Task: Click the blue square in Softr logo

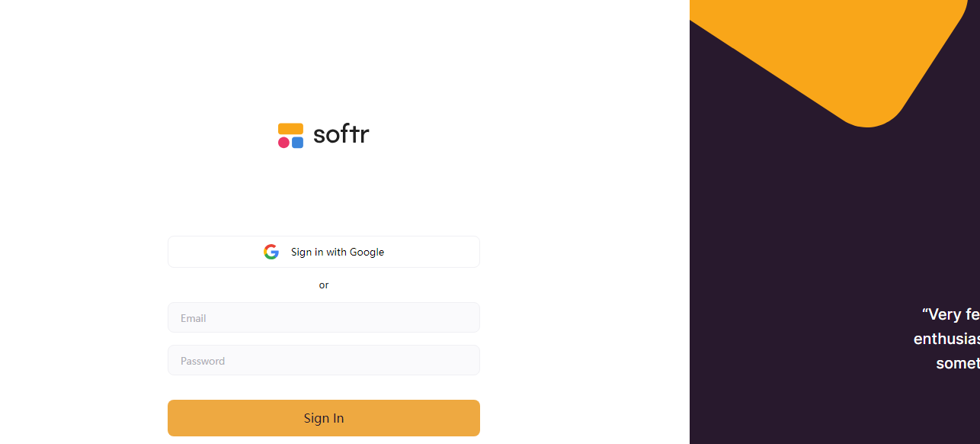Action: coord(297,143)
